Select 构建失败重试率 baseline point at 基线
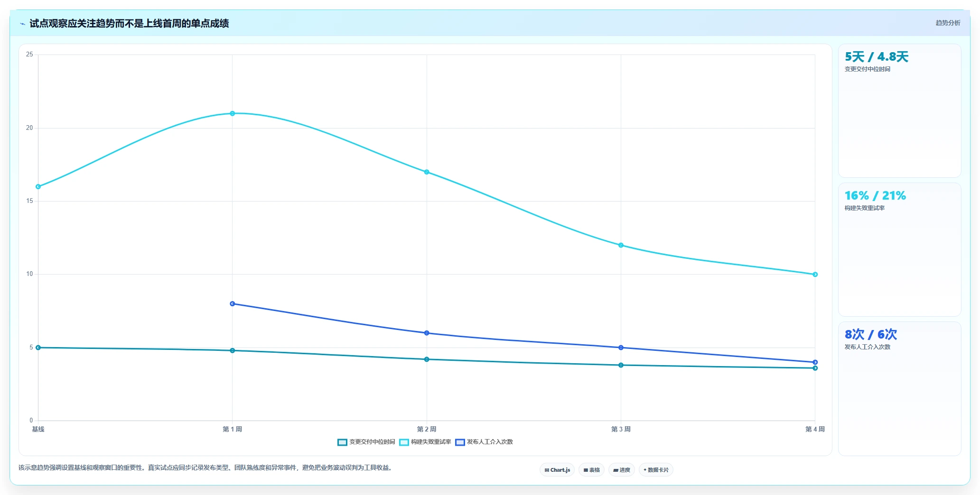The height and width of the screenshot is (495, 980). 38,187
